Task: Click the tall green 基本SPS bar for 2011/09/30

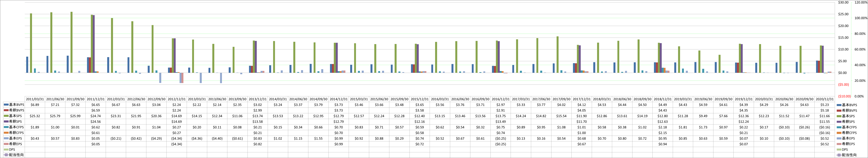Action: click(x=71, y=42)
